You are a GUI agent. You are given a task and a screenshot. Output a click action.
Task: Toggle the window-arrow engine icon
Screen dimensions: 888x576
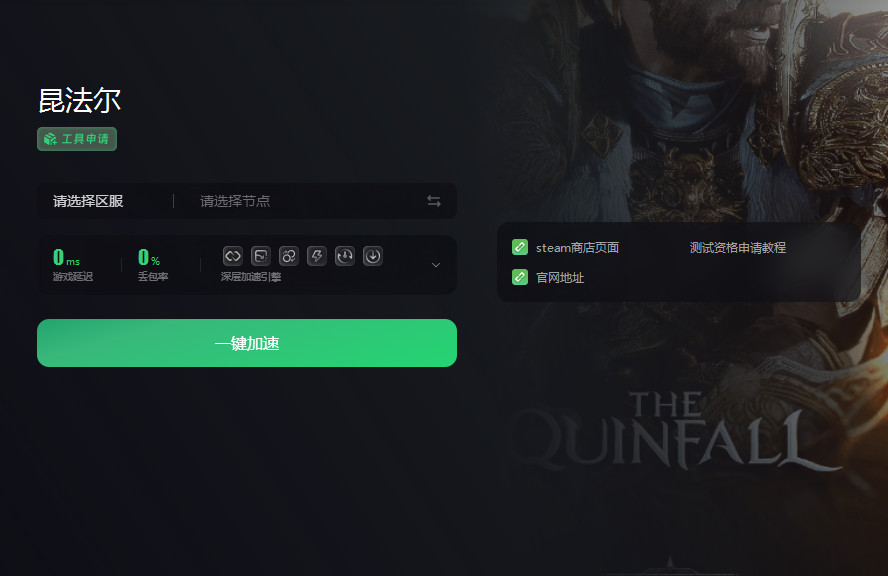tap(261, 256)
